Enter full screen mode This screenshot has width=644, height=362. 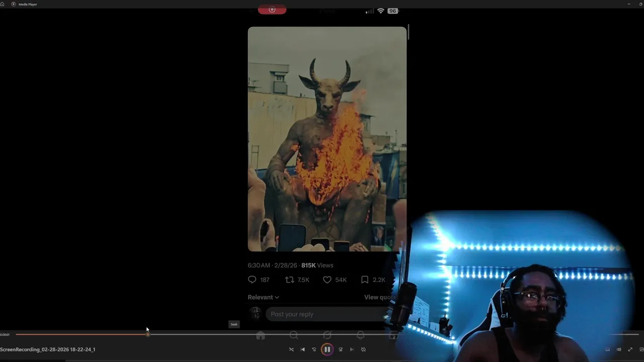tap(630, 349)
